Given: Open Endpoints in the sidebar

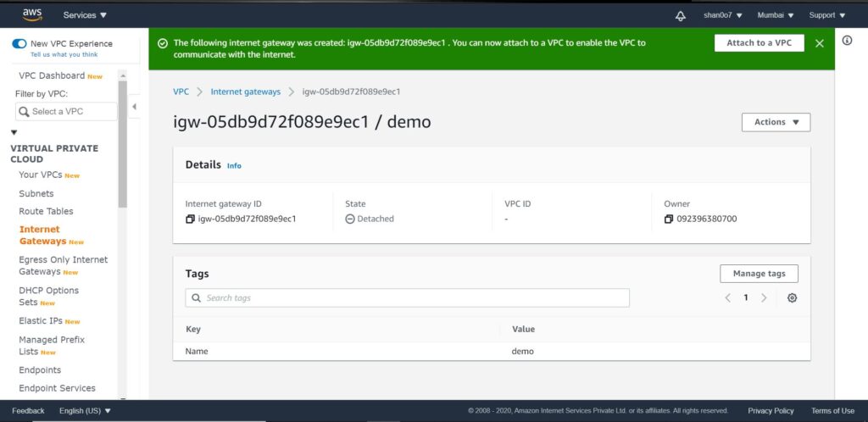Looking at the screenshot, I should click(40, 370).
